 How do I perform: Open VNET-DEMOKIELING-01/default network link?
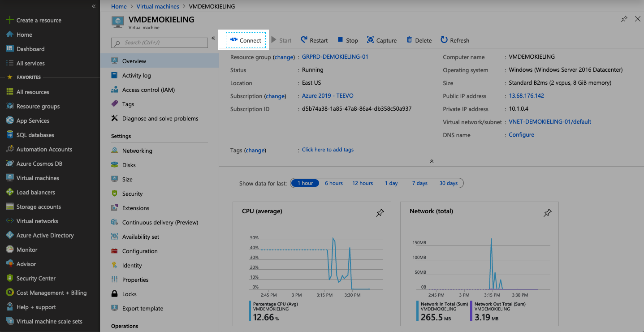pyautogui.click(x=550, y=122)
